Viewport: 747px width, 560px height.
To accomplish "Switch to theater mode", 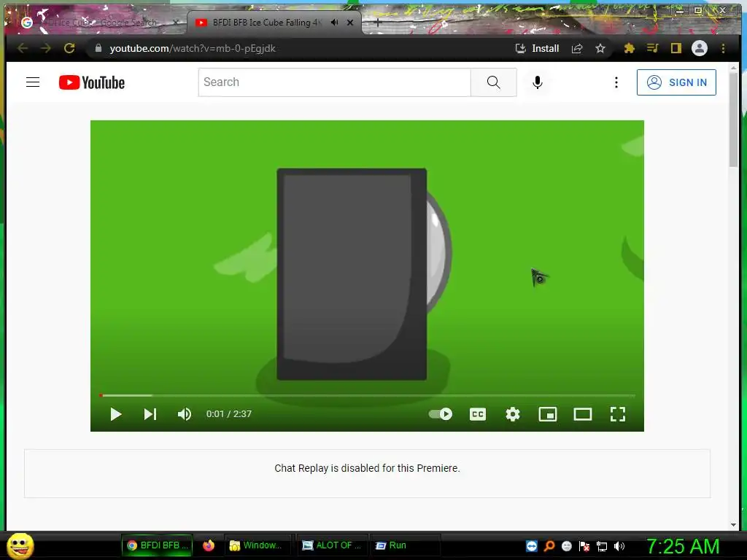I will [x=583, y=414].
